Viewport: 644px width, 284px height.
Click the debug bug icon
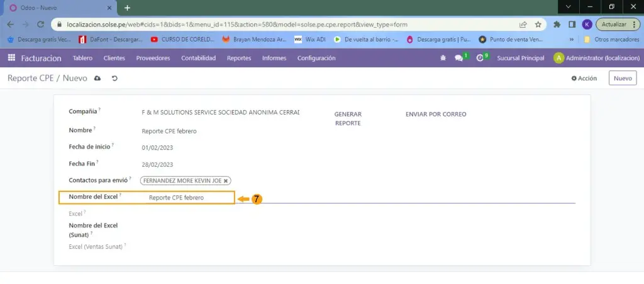coord(443,58)
